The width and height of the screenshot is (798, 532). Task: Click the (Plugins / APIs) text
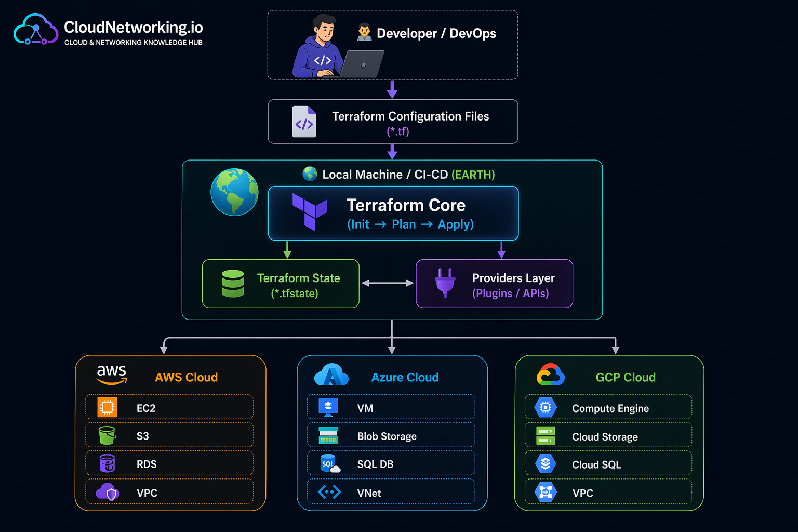click(511, 294)
